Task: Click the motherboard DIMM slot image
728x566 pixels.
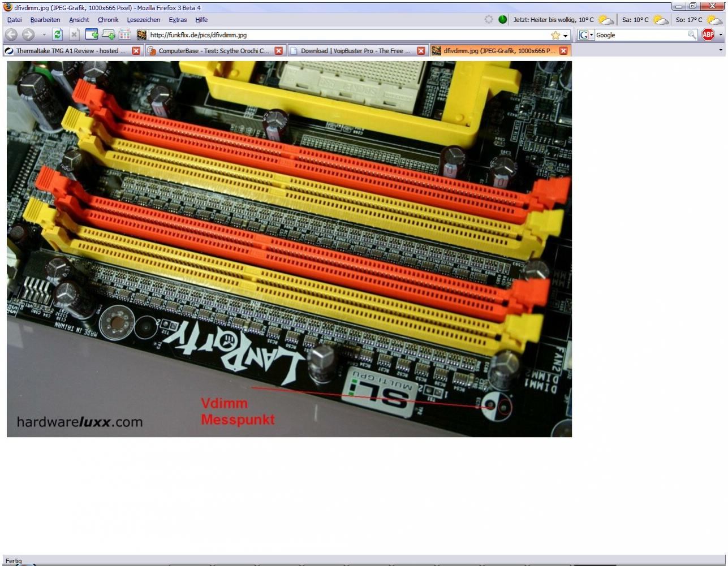Action: pos(289,249)
